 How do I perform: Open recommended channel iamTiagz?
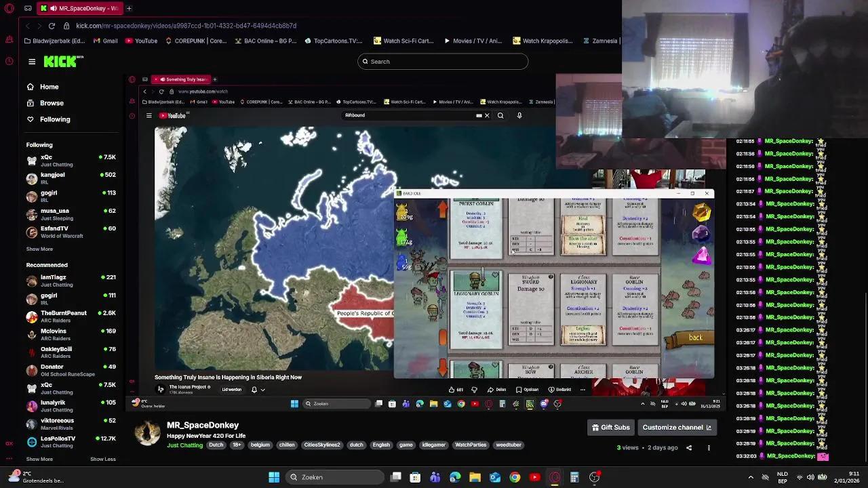(x=71, y=281)
